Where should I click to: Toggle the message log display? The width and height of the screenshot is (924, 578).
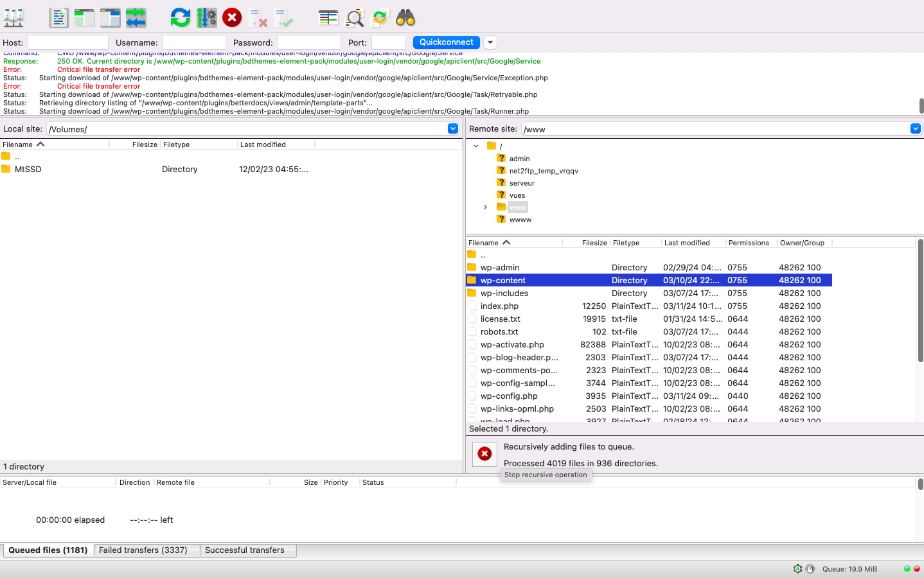pyautogui.click(x=58, y=17)
